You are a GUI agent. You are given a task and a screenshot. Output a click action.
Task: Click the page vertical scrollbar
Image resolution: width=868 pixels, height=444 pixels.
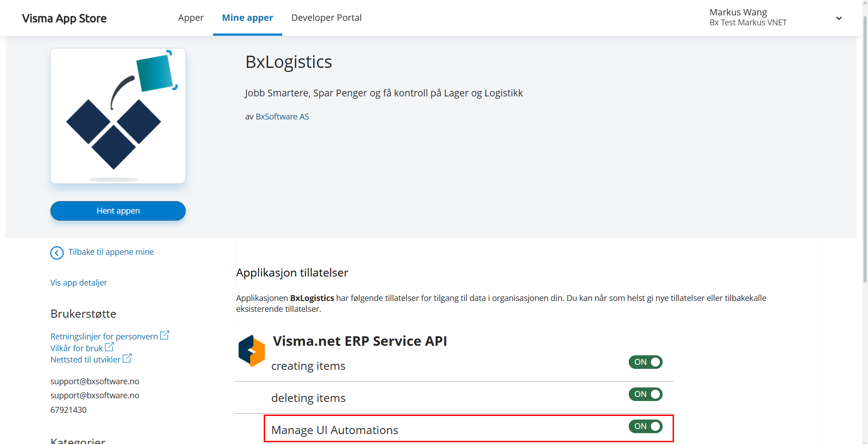865,149
